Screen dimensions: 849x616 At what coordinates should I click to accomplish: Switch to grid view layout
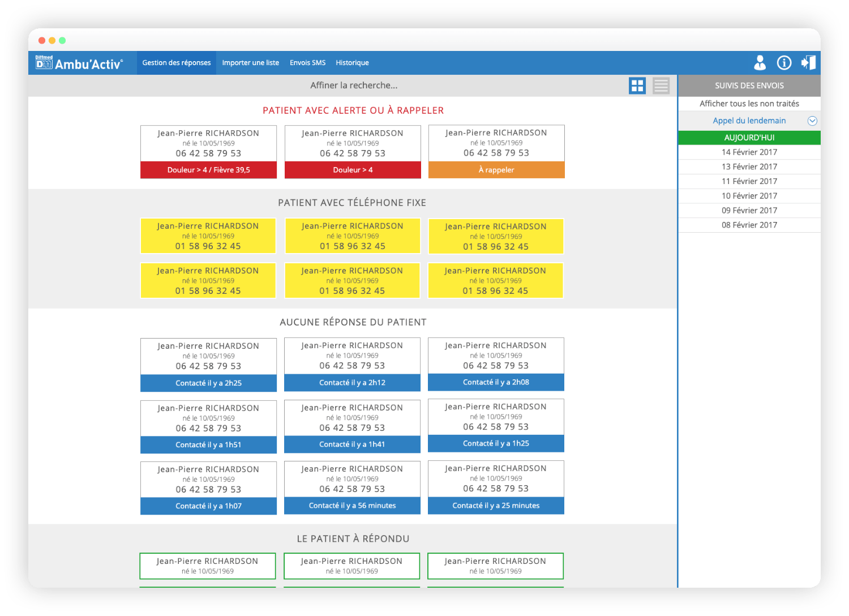click(x=637, y=85)
